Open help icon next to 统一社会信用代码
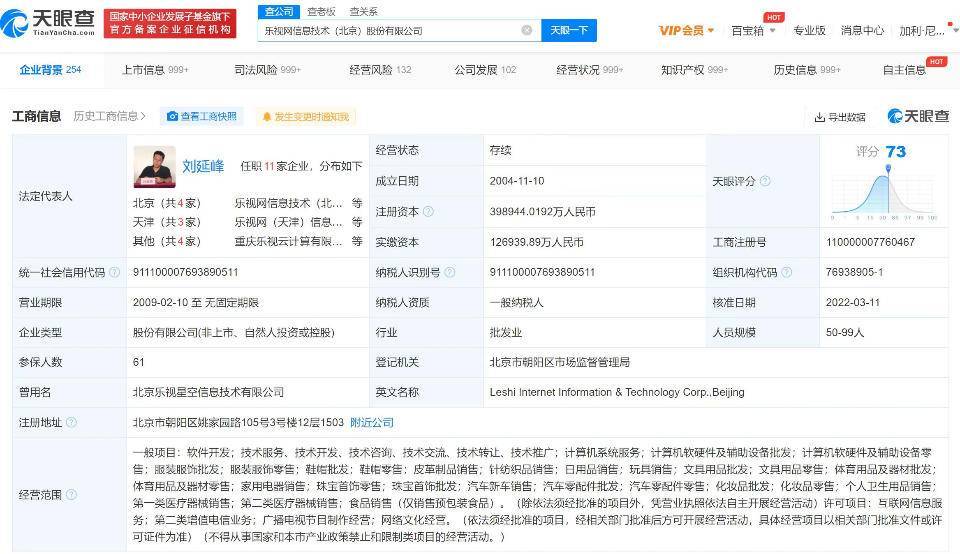960x554 pixels. (114, 272)
